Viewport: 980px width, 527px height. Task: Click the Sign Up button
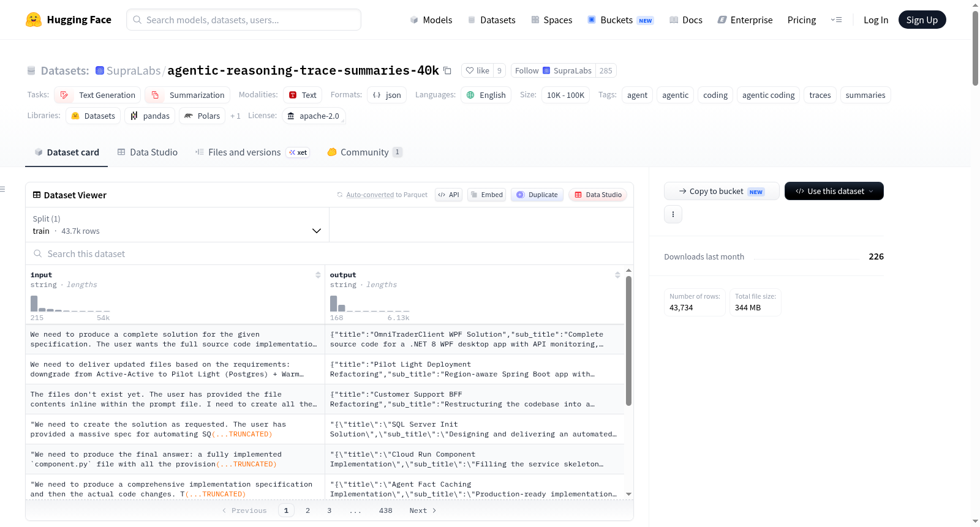pyautogui.click(x=922, y=20)
